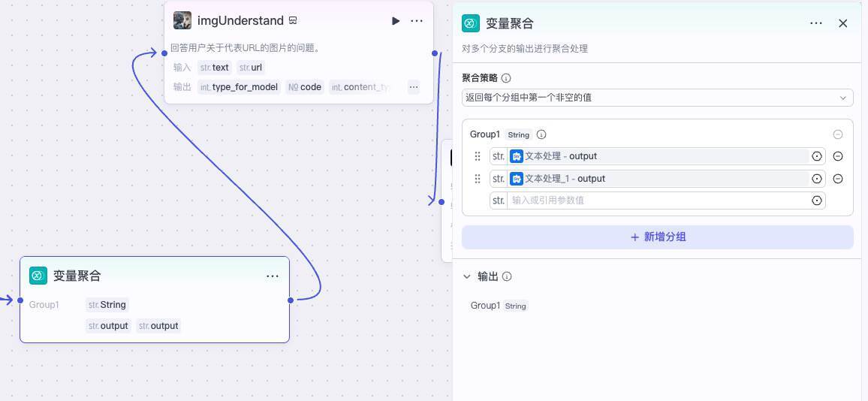Viewport: 868px width, 401px height.
Task: Select the type_for_model output tag
Action: [x=239, y=87]
